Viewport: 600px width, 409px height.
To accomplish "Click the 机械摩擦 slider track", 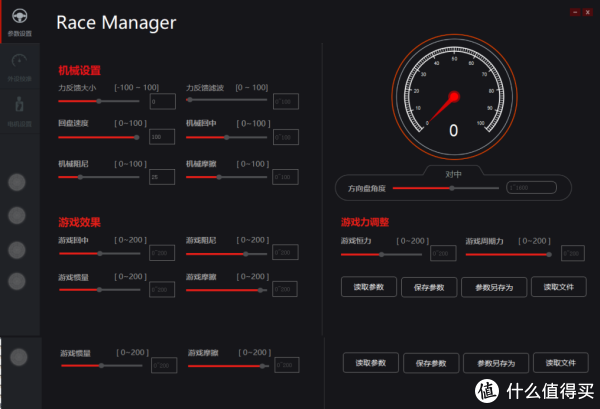I will click(226, 177).
